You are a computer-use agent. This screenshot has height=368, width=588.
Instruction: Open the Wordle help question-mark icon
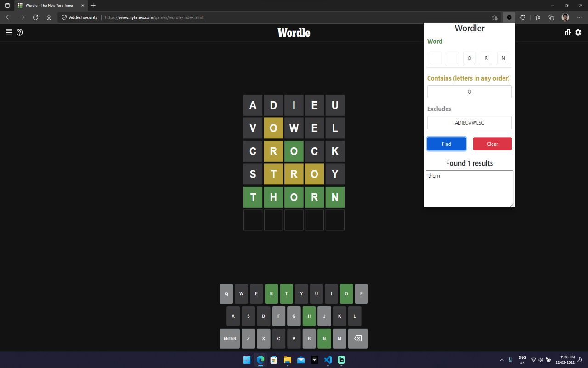19,32
